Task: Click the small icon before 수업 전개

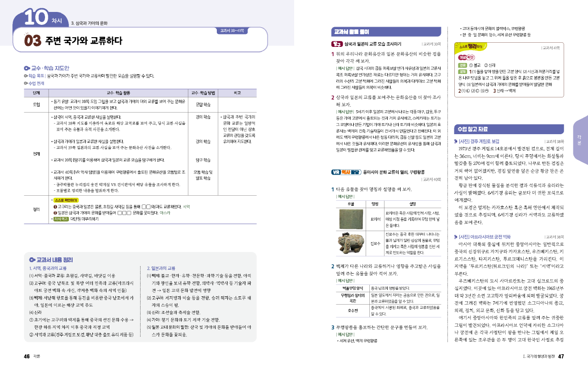Action: [x=26, y=83]
